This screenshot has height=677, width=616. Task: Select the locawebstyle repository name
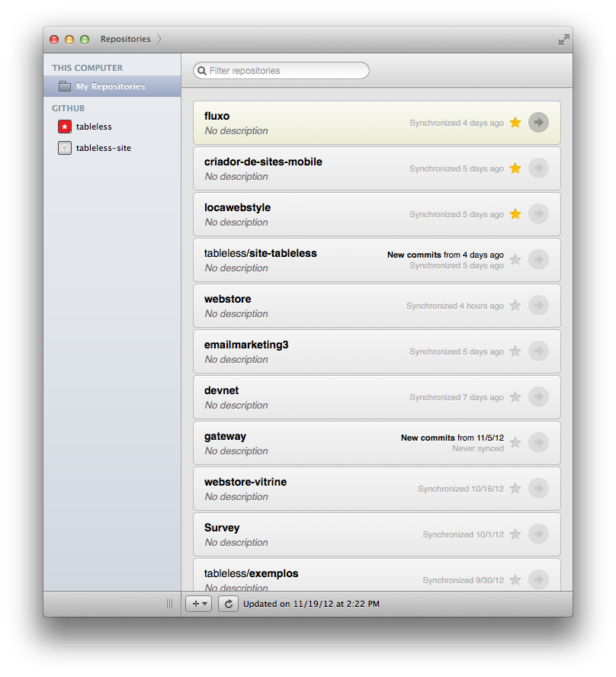237,207
